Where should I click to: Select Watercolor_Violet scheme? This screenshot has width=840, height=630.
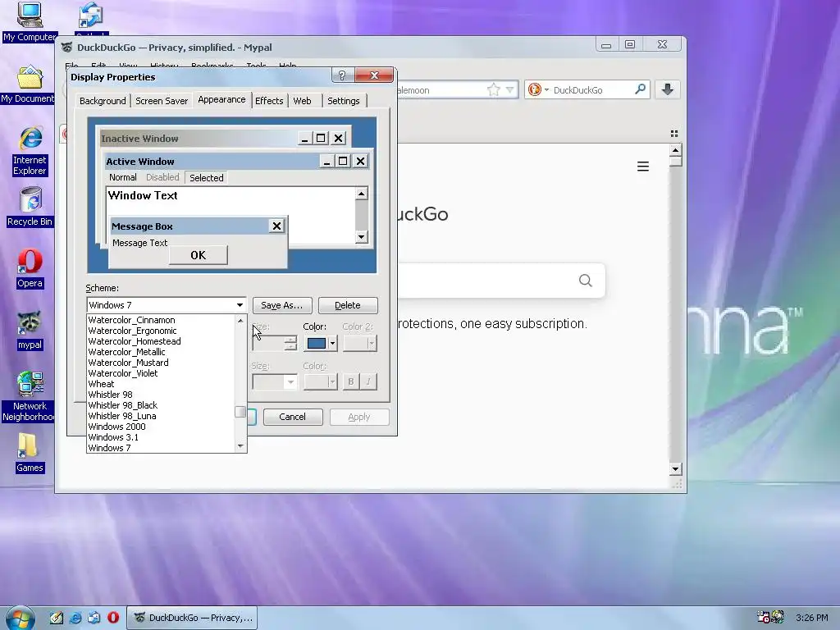point(161,373)
